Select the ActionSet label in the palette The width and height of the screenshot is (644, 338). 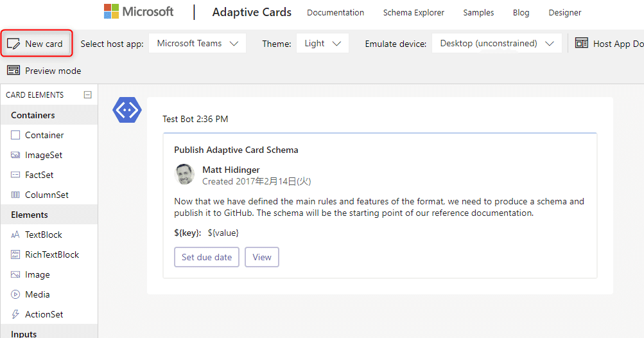(x=44, y=314)
